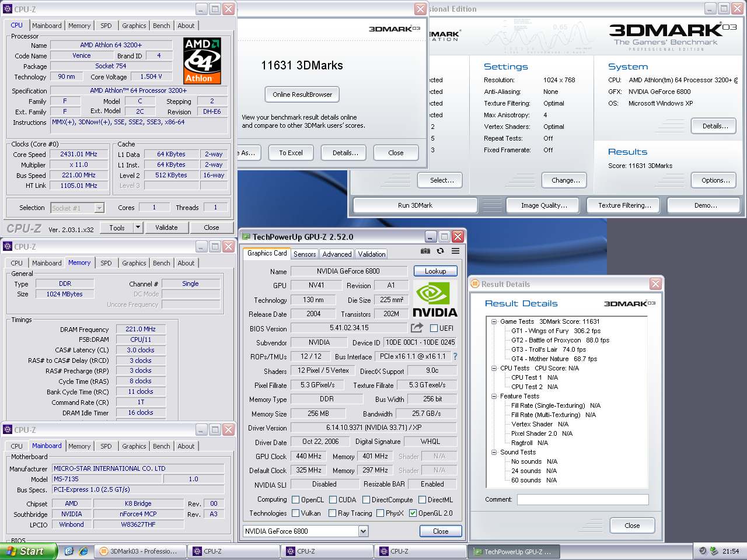Toggle the OpenCL checkbox
747x560 pixels.
pos(296,499)
